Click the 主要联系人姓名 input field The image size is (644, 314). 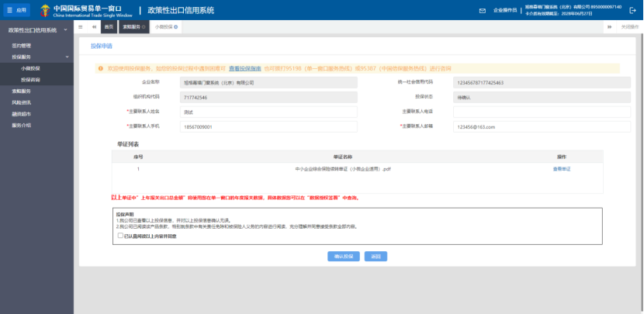point(268,112)
